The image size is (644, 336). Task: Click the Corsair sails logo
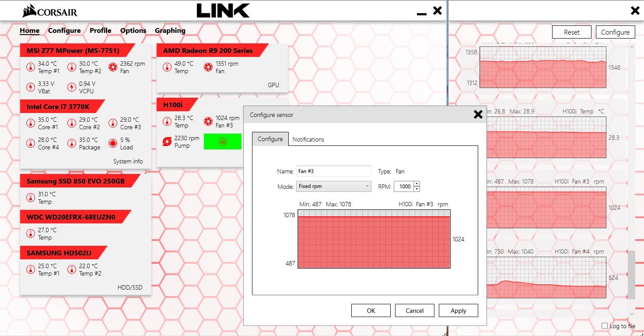[x=29, y=11]
